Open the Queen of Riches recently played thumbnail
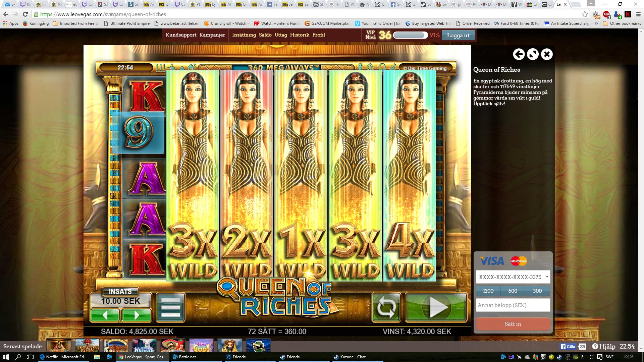 tap(59, 346)
